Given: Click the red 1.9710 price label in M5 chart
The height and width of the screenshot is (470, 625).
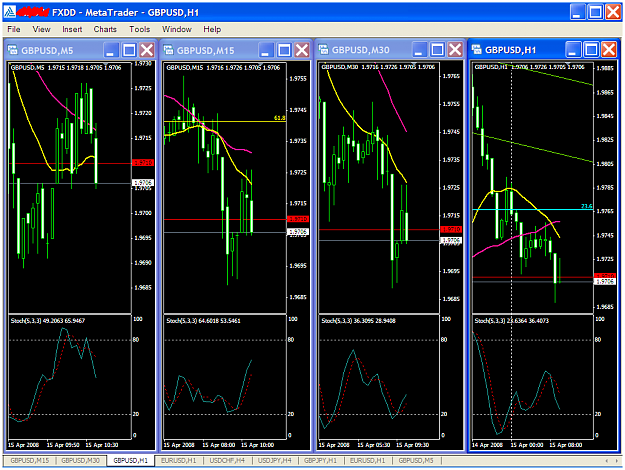Looking at the screenshot, I should [x=143, y=163].
